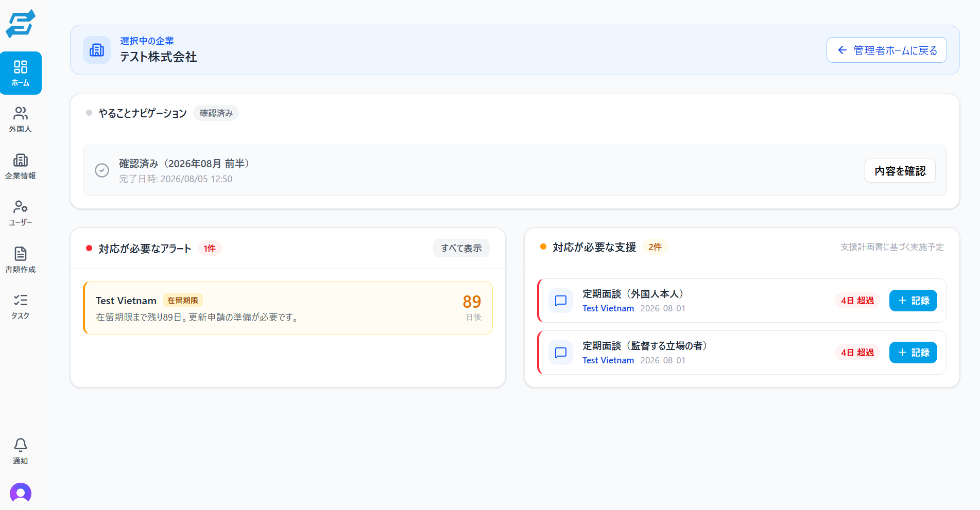Image resolution: width=980 pixels, height=510 pixels.
Task: Show all alerts with すべて表示
Action: [x=461, y=248]
